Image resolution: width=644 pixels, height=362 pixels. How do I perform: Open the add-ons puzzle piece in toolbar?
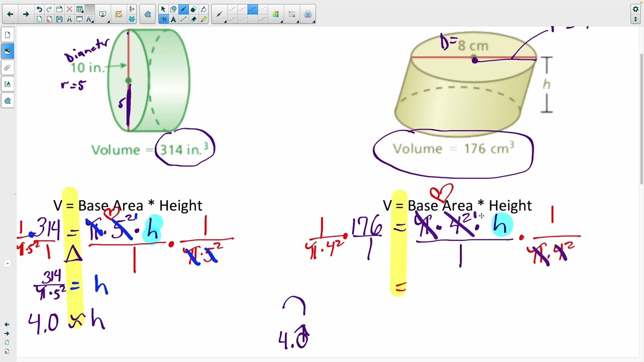pos(148,14)
